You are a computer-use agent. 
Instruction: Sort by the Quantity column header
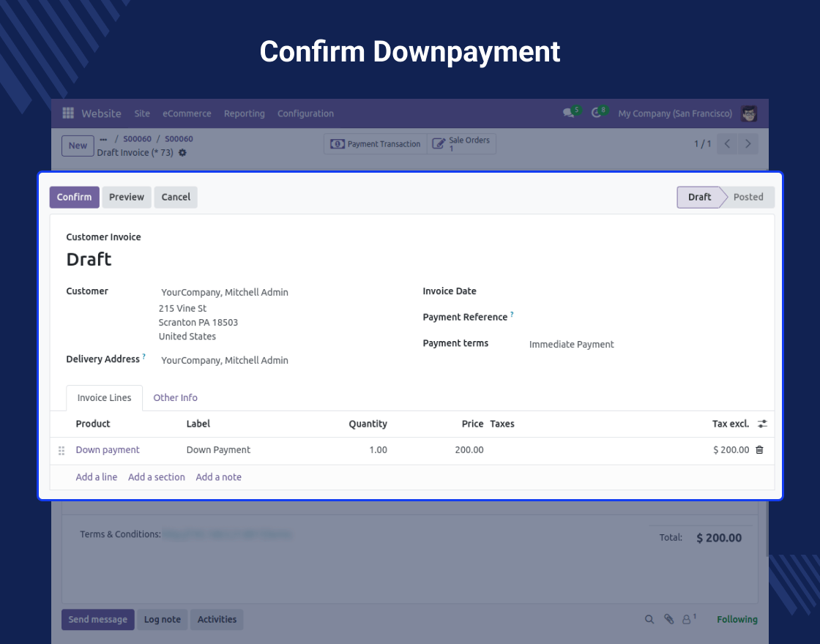coord(368,424)
